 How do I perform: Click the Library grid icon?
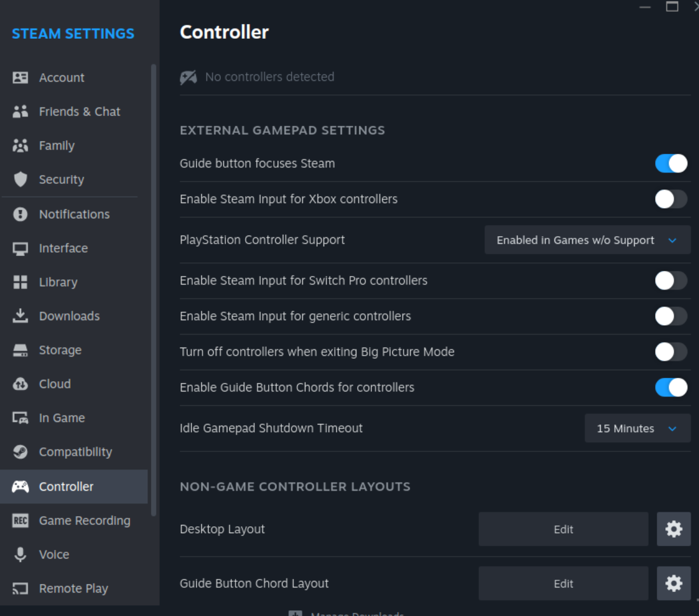point(20,282)
